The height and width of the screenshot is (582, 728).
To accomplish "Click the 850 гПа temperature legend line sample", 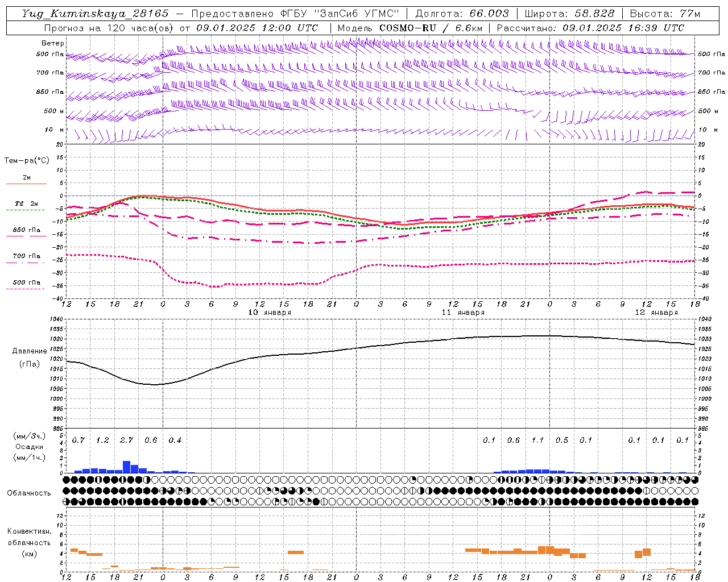I will click(26, 236).
